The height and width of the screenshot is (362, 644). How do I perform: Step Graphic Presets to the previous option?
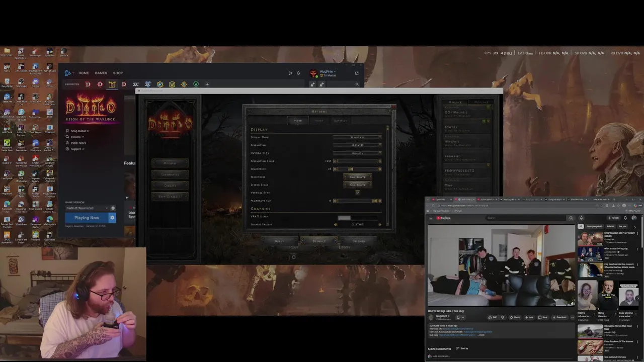(336, 225)
